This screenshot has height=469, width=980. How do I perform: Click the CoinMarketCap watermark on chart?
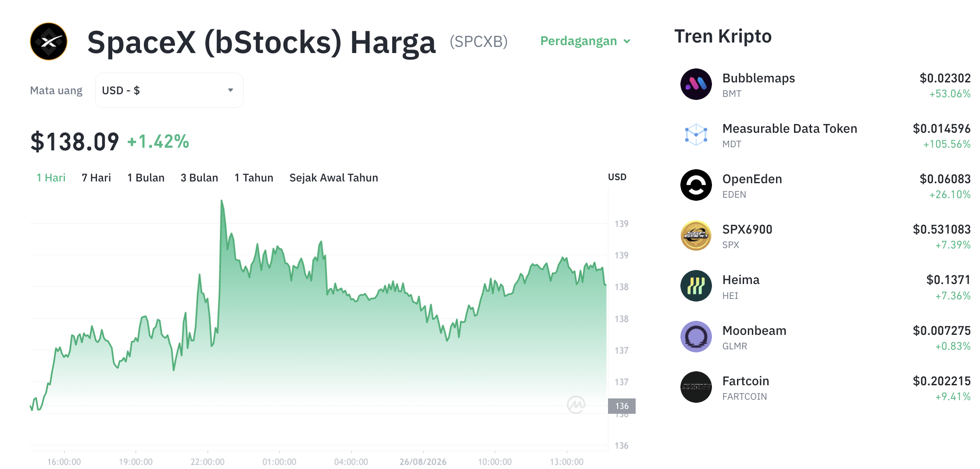[x=576, y=405]
